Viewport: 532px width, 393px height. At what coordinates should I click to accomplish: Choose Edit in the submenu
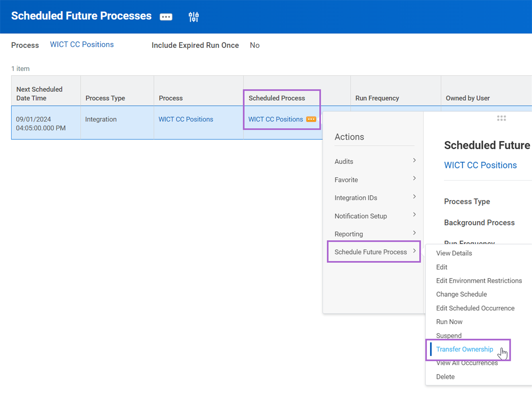[442, 267]
